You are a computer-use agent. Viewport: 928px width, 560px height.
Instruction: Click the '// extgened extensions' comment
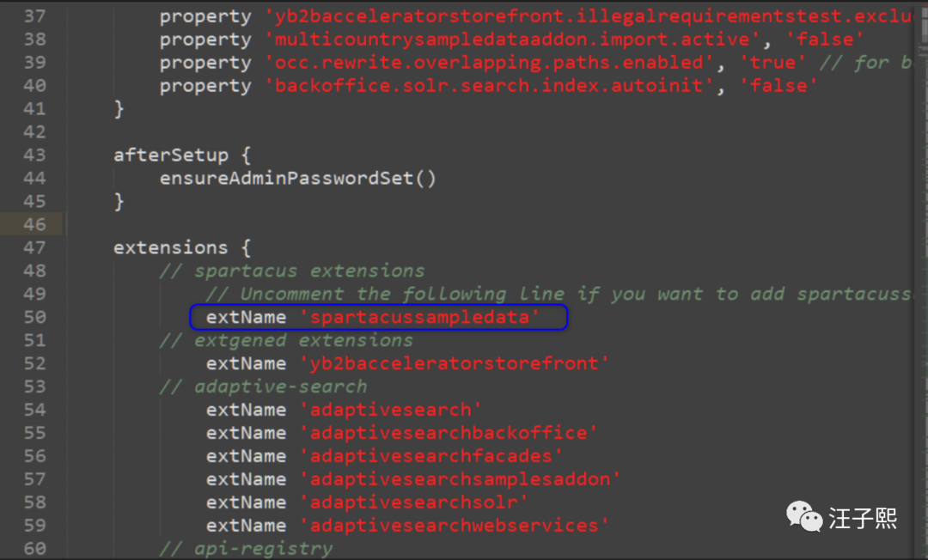coord(286,341)
